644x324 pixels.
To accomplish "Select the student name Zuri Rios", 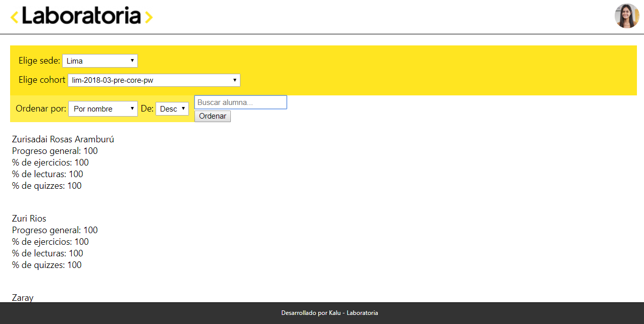I will tap(29, 219).
